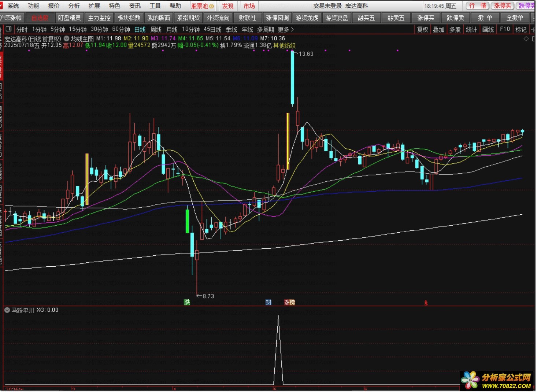Open the 特色 menu
The width and height of the screenshot is (537, 392).
[x=114, y=6]
